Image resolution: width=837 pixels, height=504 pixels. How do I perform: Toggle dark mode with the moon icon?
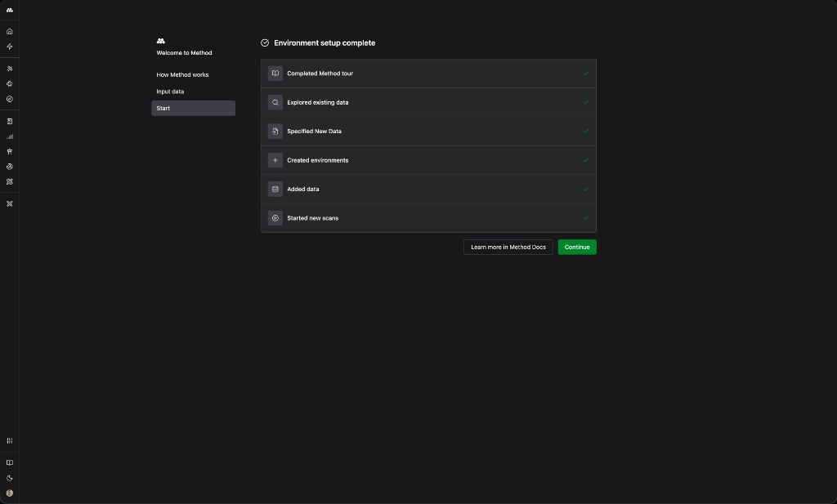click(x=10, y=478)
